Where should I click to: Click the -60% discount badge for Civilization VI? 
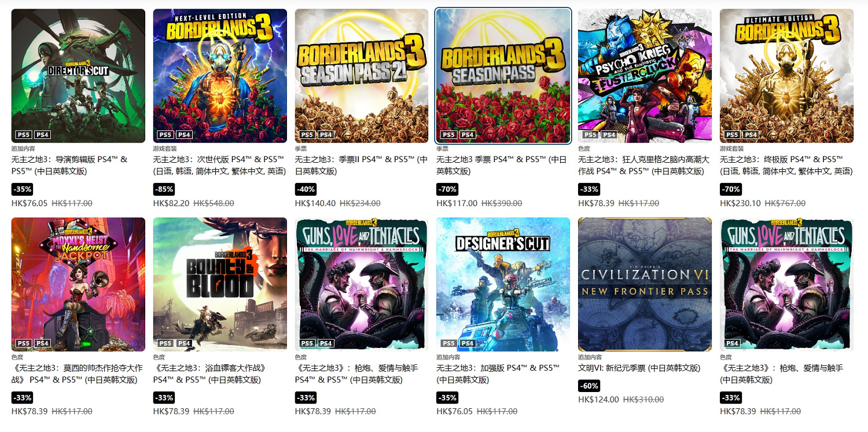click(x=589, y=386)
